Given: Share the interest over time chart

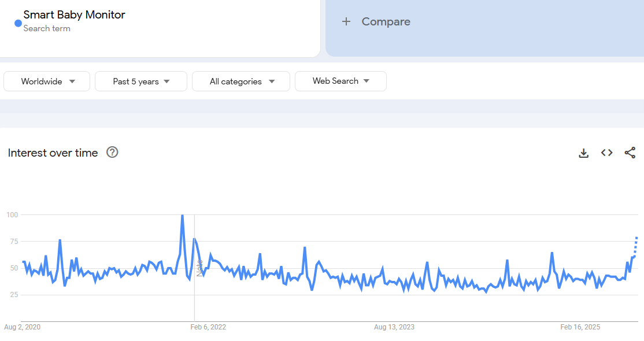Looking at the screenshot, I should [x=630, y=153].
